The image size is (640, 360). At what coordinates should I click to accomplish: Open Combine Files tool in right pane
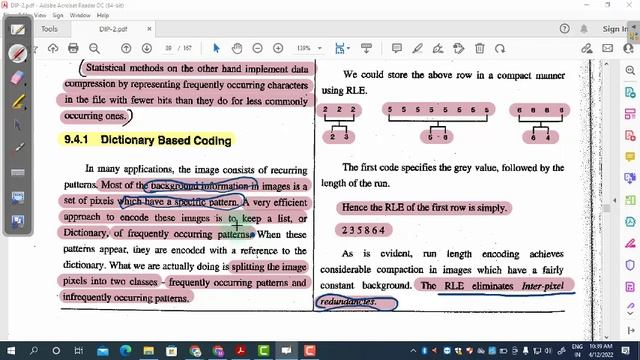tap(630, 178)
